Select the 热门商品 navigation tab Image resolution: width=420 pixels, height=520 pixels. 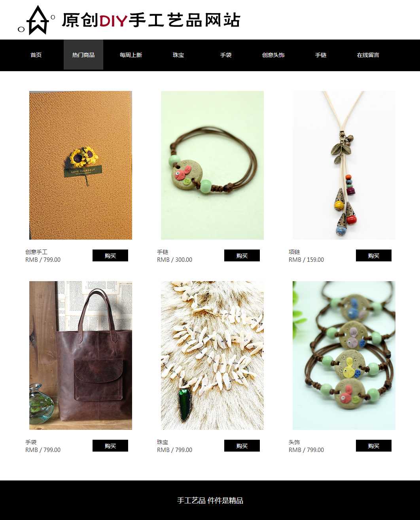[83, 55]
